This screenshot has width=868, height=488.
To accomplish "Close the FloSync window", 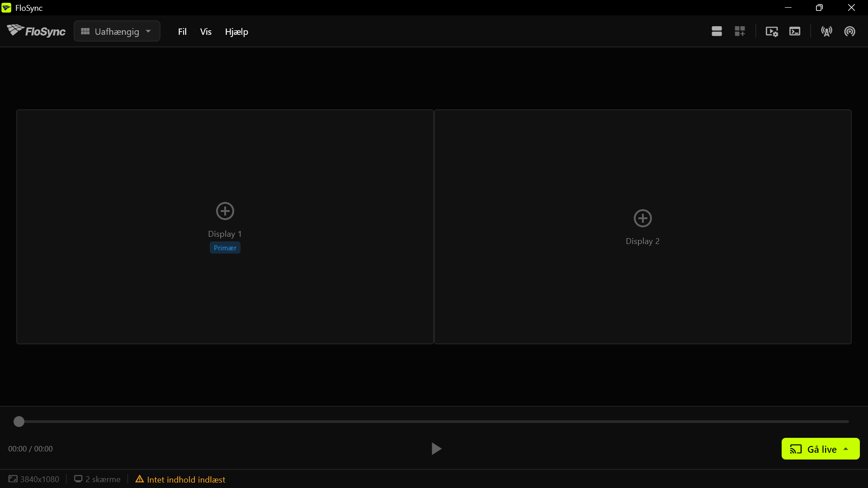I will 852,8.
